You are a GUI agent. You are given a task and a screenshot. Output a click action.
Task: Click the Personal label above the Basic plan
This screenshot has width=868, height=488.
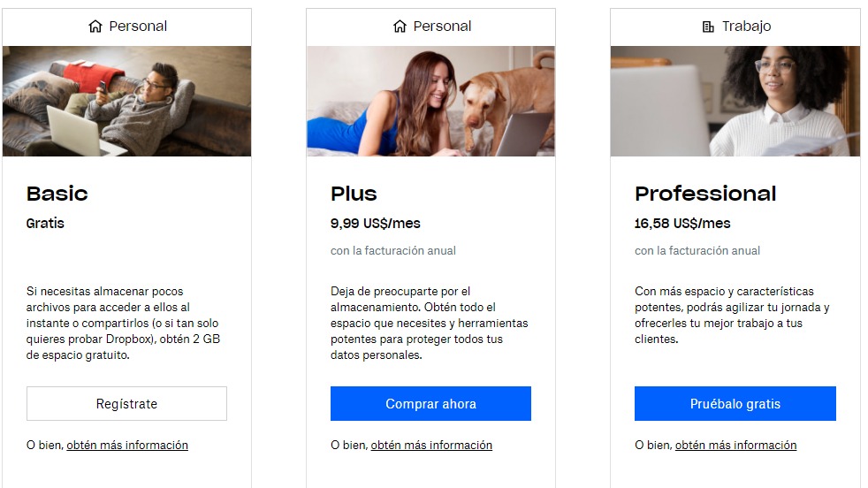[x=138, y=26]
